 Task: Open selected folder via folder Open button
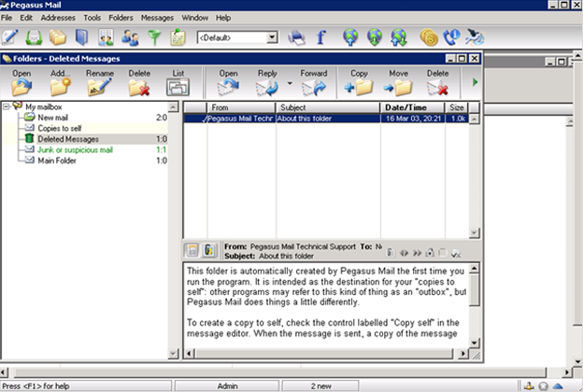(x=21, y=83)
